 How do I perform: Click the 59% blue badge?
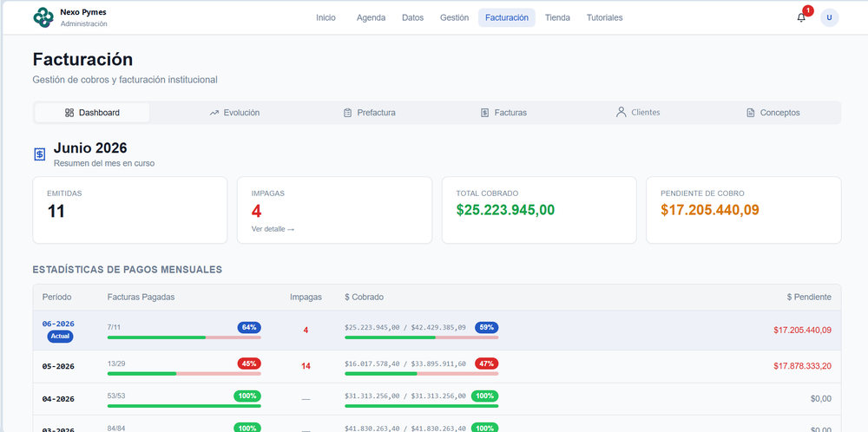pyautogui.click(x=487, y=327)
